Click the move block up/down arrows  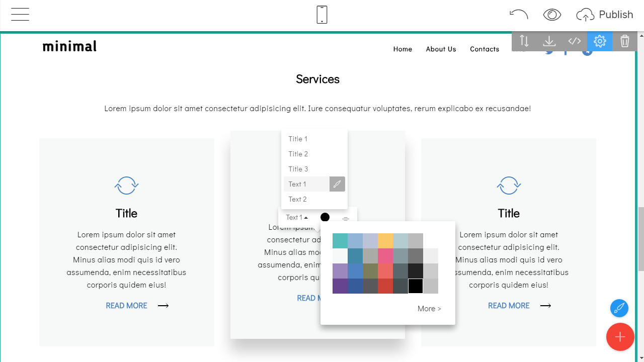coord(524,41)
